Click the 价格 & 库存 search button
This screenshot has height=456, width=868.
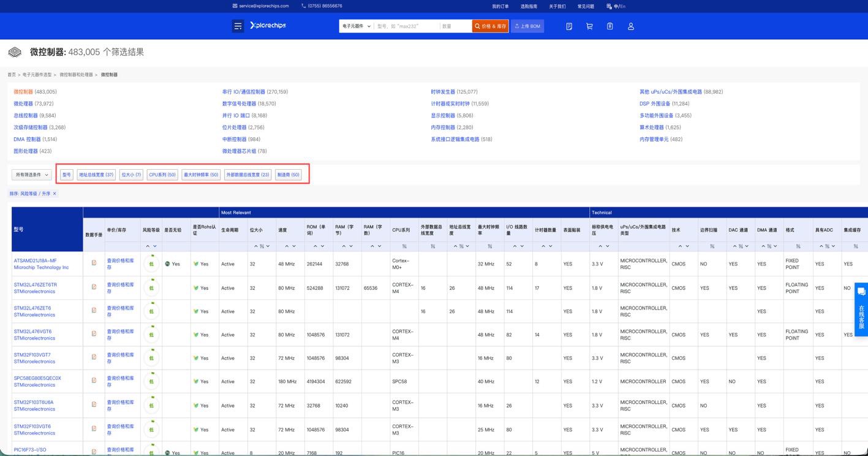491,26
